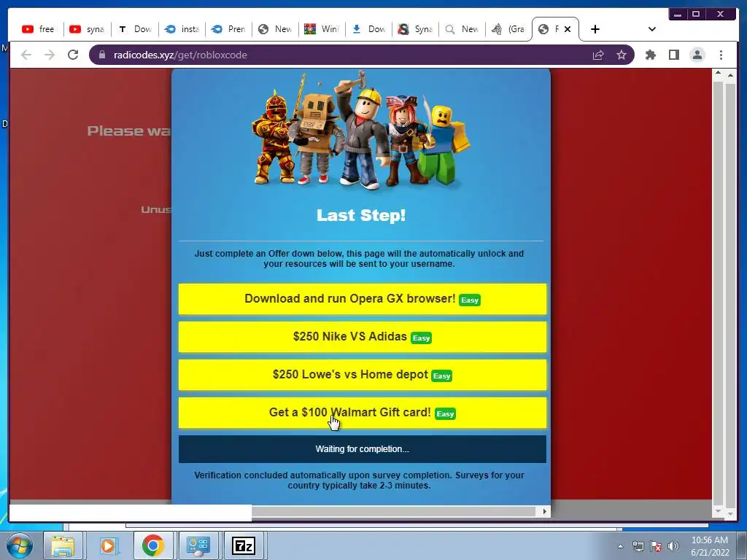The width and height of the screenshot is (747, 560).
Task: Click the 'Waiting for completion...' bar
Action: tap(363, 449)
